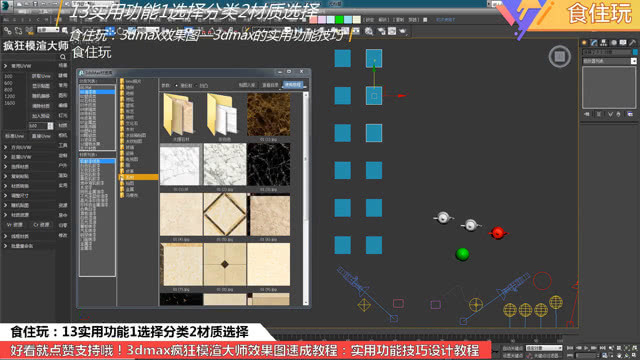Click the highlighted 使用教程 button in dialog
Image resolution: width=640 pixels, height=360 pixels.
coord(293,85)
